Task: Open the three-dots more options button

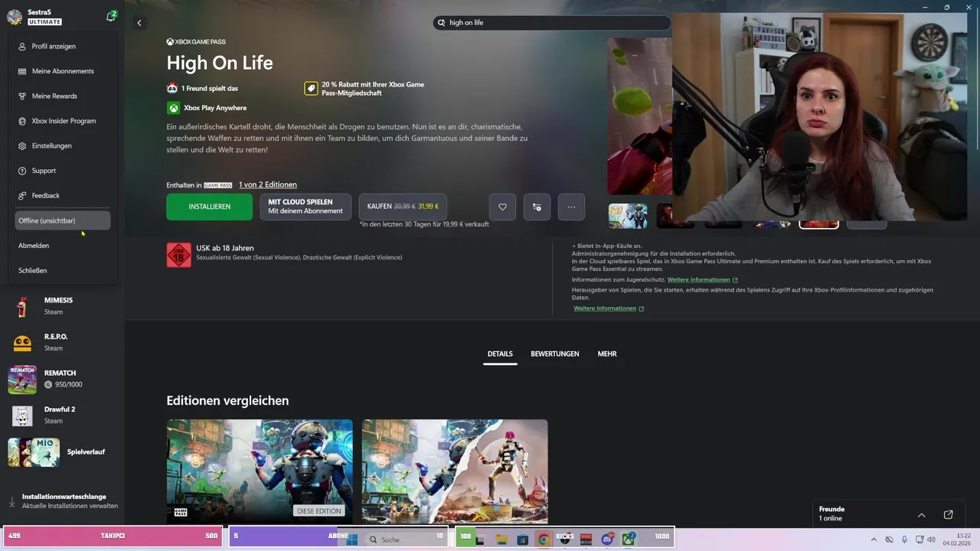Action: [x=571, y=207]
